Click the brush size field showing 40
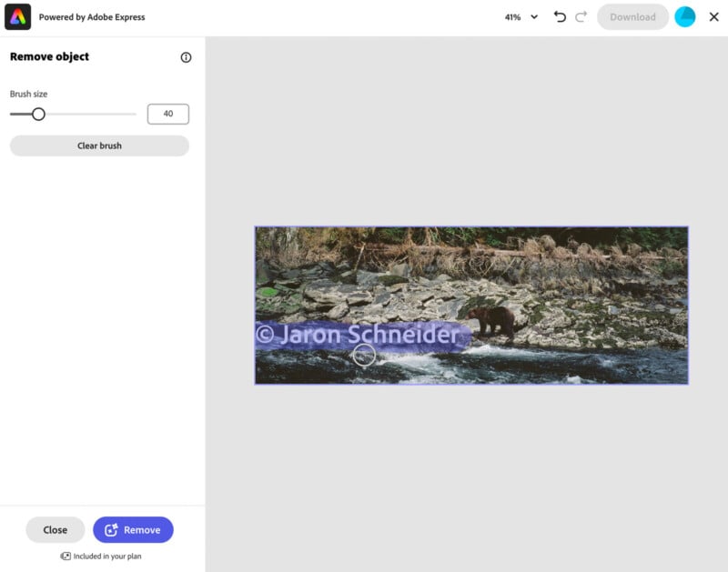Image resolution: width=728 pixels, height=572 pixels. click(167, 114)
